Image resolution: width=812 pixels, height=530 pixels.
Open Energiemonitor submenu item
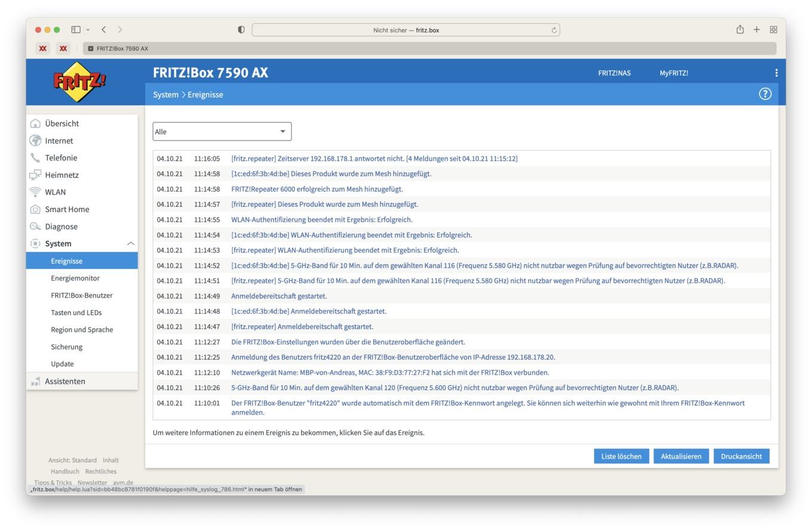(75, 278)
